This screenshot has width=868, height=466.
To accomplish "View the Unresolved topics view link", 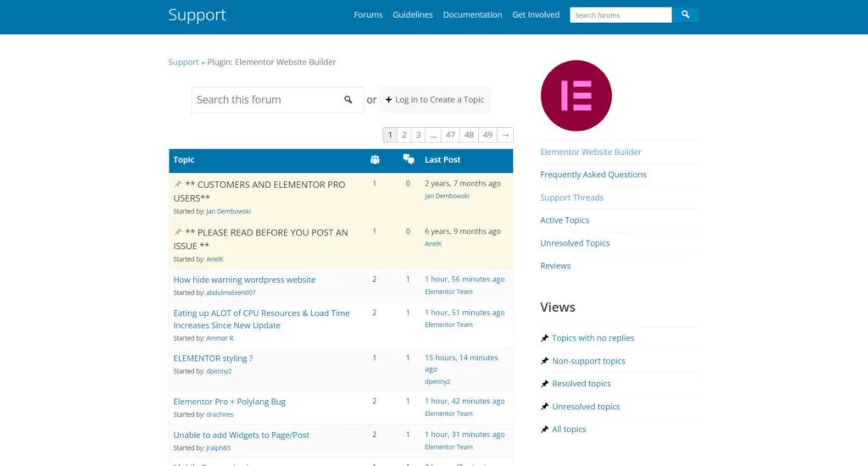I will (x=586, y=407).
